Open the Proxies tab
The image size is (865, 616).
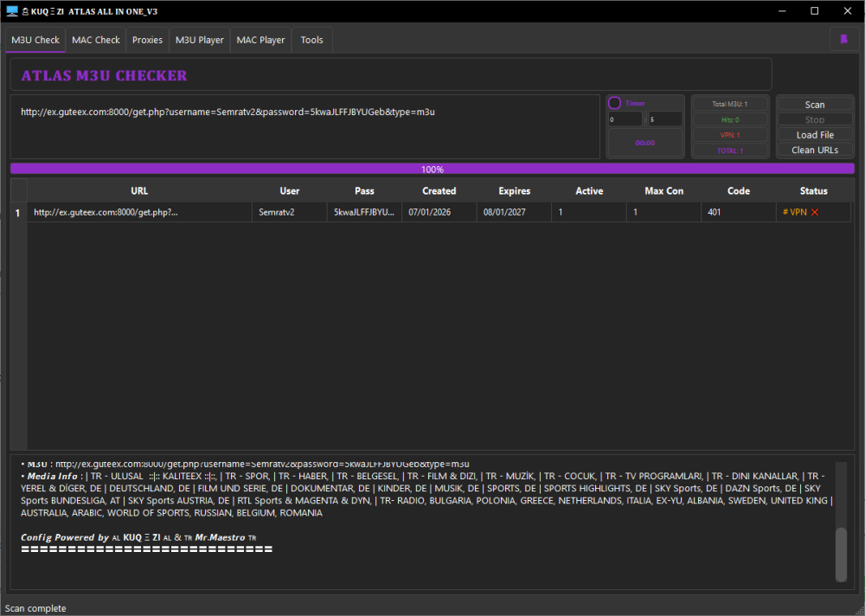(x=147, y=40)
